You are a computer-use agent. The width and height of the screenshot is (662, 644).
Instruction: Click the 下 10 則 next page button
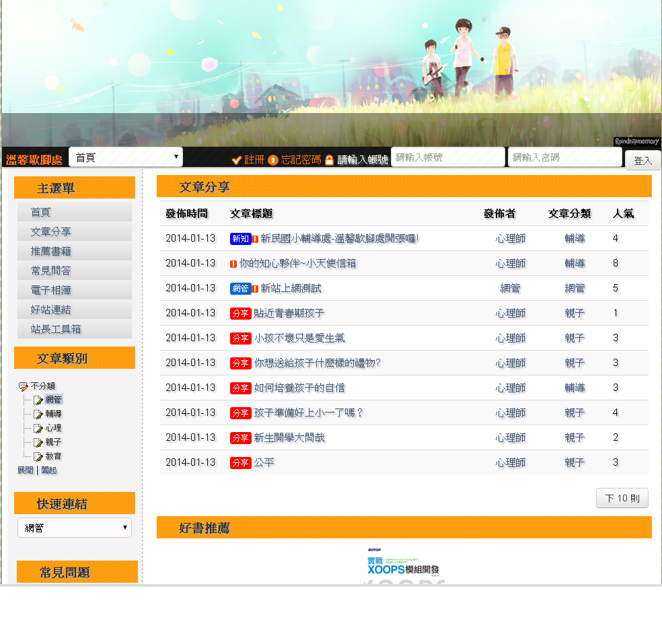[x=622, y=499]
